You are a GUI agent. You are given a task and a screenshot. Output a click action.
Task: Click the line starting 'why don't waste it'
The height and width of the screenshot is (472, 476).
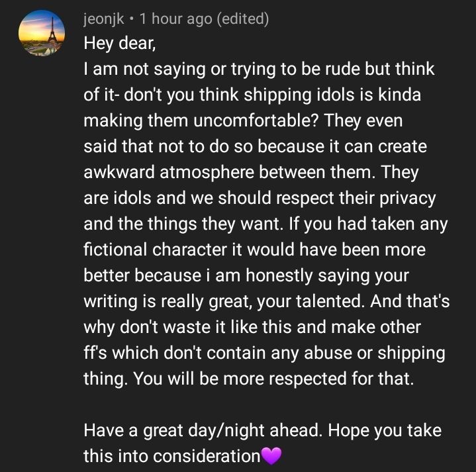(x=252, y=327)
